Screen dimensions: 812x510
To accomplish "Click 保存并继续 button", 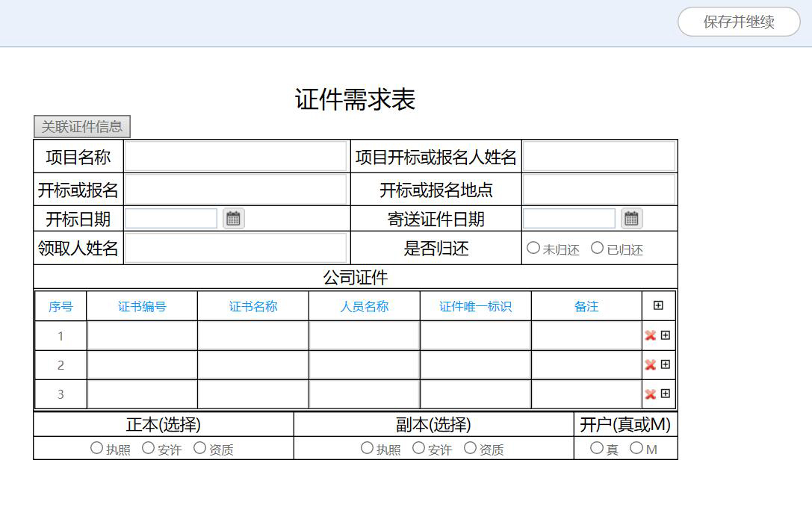I will pos(738,22).
